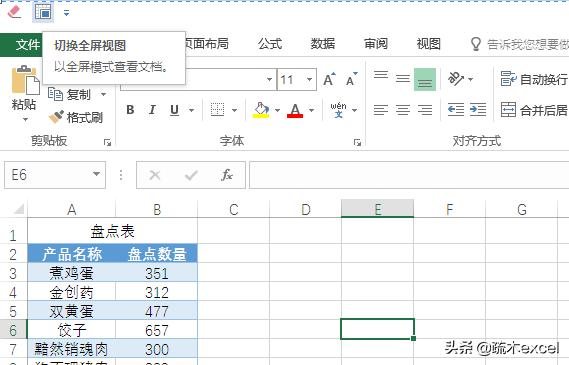Click the text orientation icon
Viewport: 569px width, 365px height.
pyautogui.click(x=457, y=79)
